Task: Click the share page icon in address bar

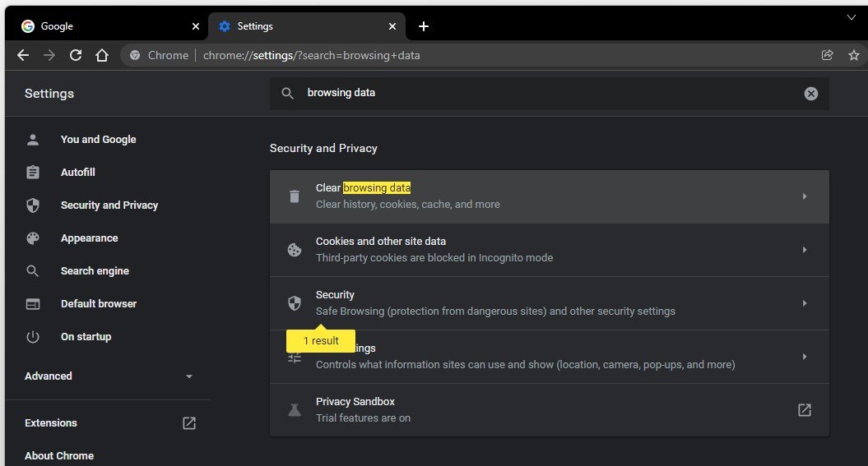Action: (827, 55)
